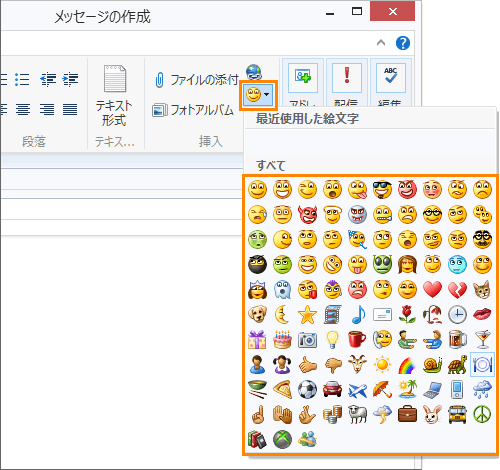Insert the filmstrip emoticon
This screenshot has width=500, height=470.
pos(332,314)
